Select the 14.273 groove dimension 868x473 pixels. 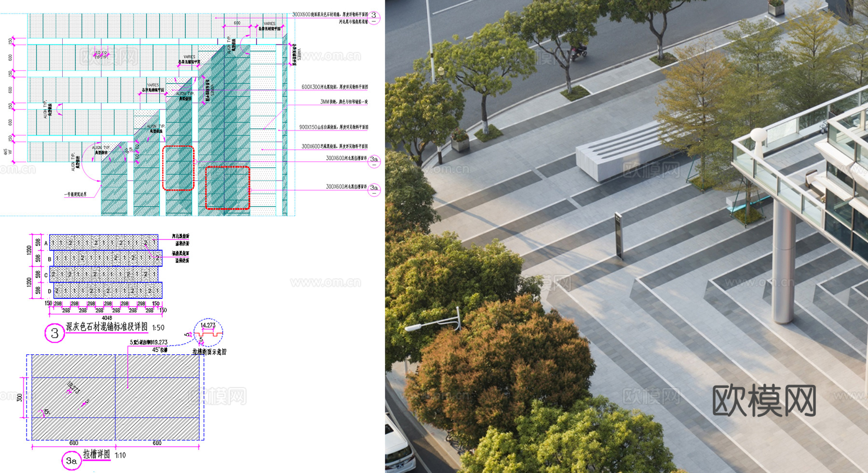208,325
